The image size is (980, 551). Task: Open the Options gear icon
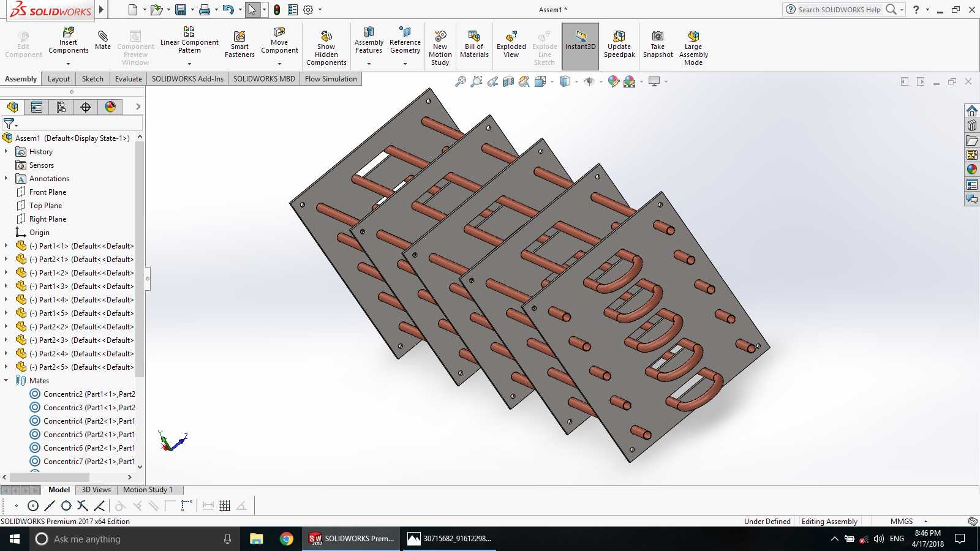(308, 10)
